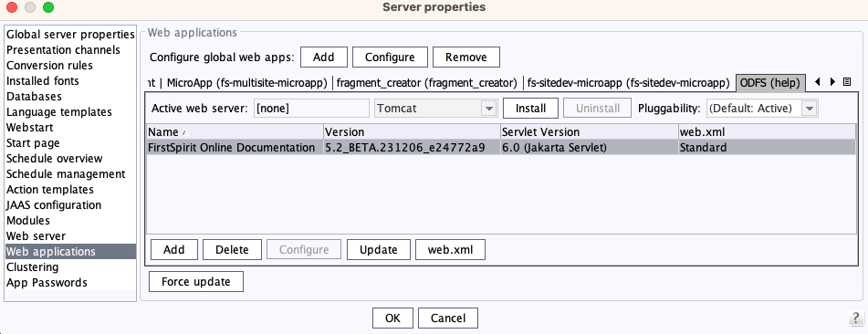Click Remove for global web apps
The image size is (868, 334).
[x=466, y=57]
